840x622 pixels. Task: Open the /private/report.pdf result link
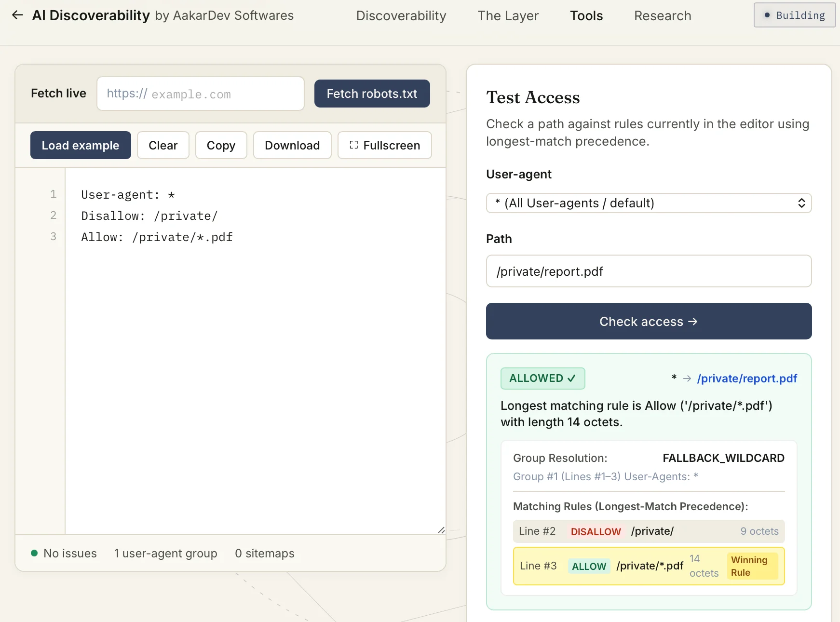coord(747,379)
